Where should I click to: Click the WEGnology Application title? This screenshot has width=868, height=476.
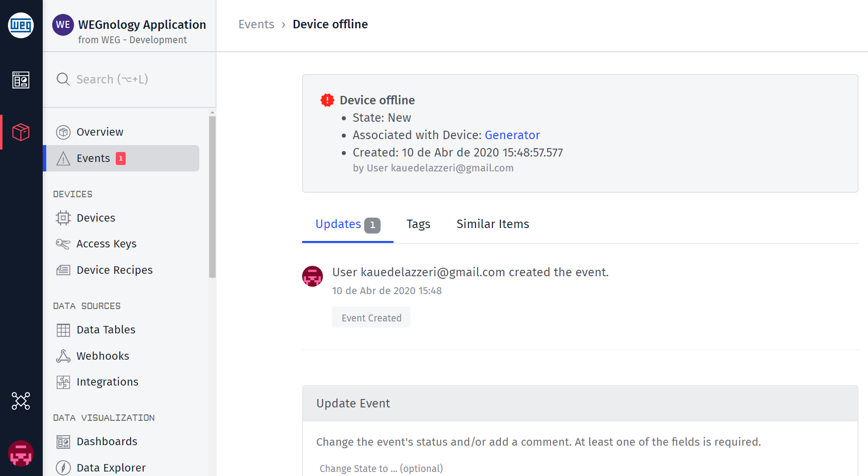point(142,25)
